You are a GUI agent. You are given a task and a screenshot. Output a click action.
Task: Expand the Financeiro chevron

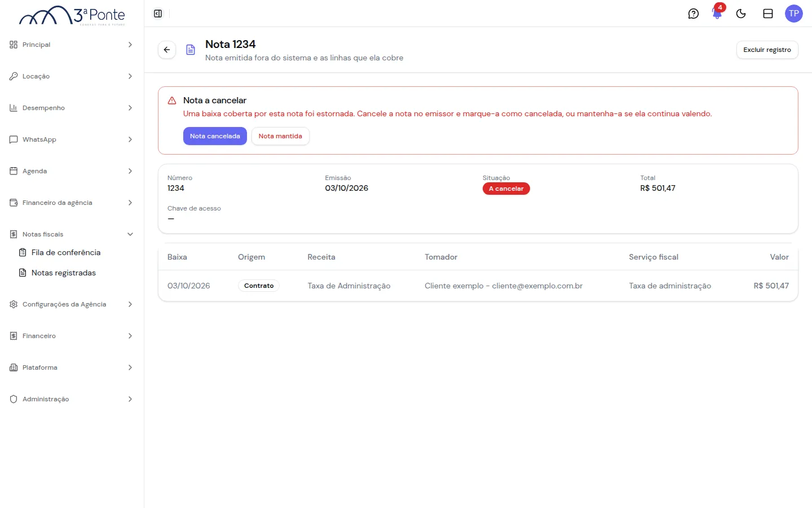pos(130,336)
